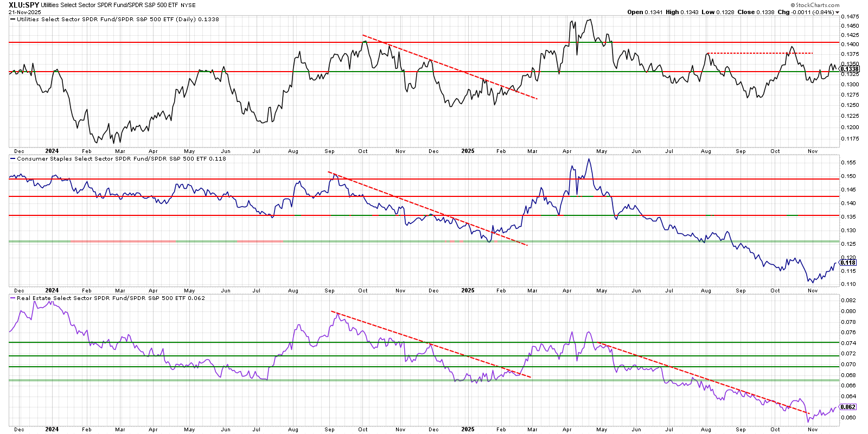This screenshot has width=868, height=434.
Task: Click the 2025 year label under Utilities panel
Action: point(468,151)
